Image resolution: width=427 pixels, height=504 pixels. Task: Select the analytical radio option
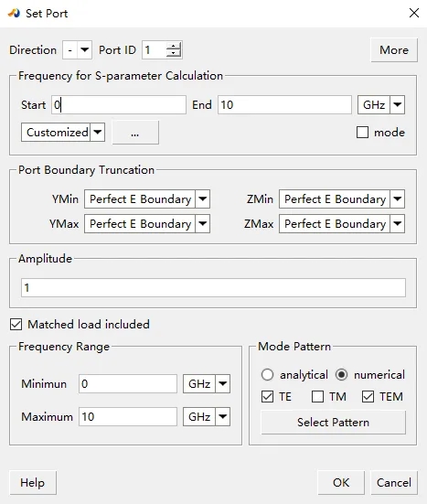point(267,374)
